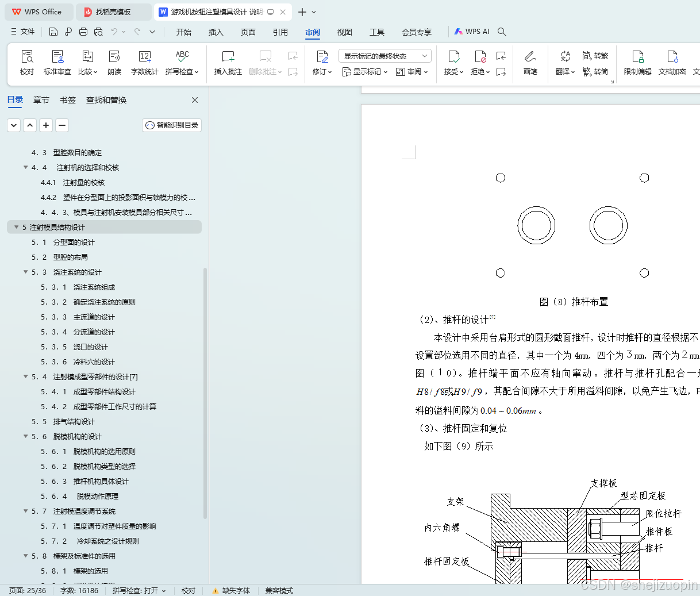Click the search magnifier icon beside WPS AI
The height and width of the screenshot is (596, 700).
pos(502,32)
